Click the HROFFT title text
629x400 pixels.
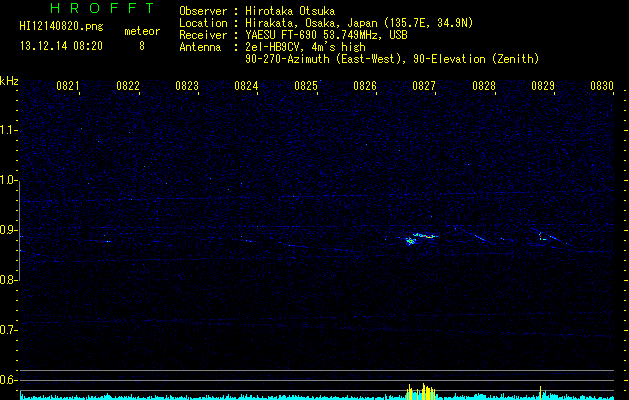pos(103,8)
